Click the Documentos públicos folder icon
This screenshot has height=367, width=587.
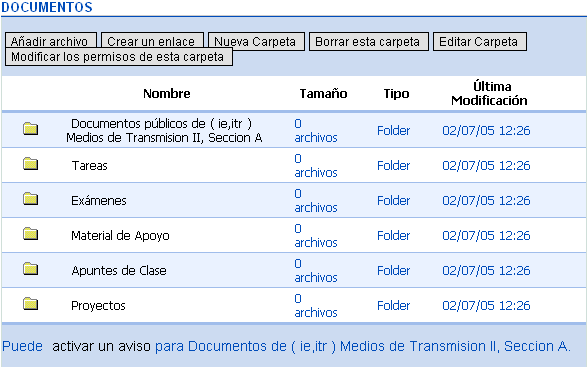30,128
